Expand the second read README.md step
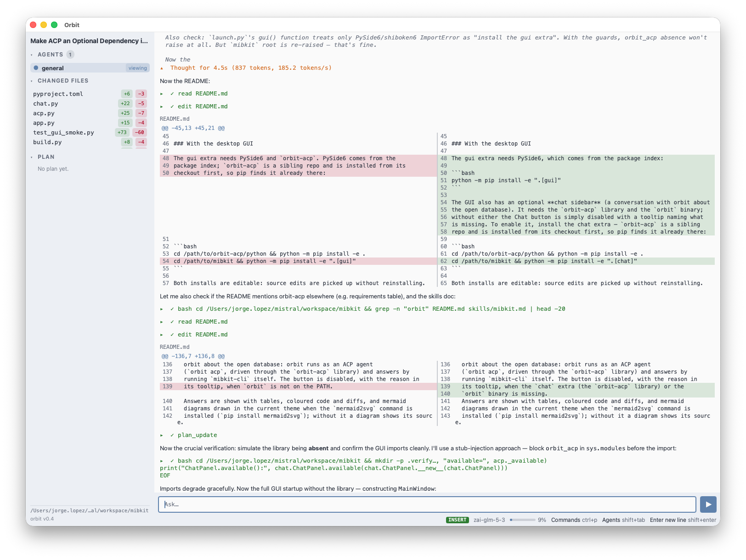746x560 pixels. [x=162, y=322]
